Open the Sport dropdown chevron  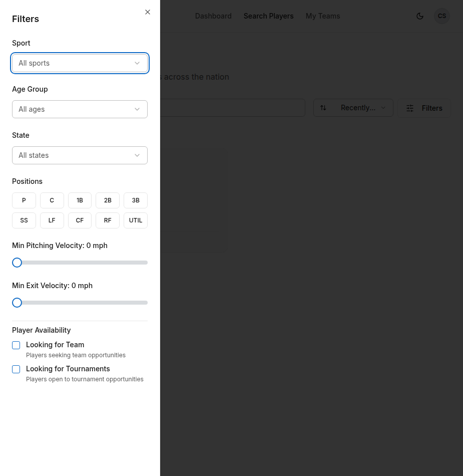coord(137,63)
